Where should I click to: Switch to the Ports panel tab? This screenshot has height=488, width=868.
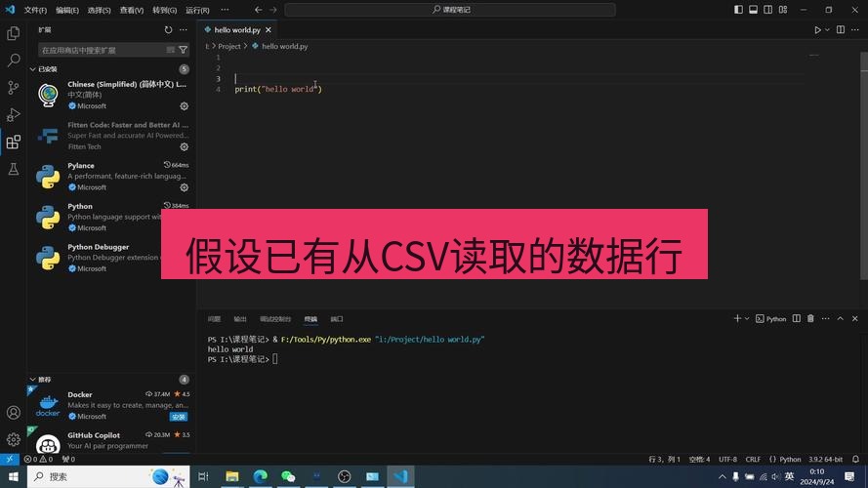coord(337,319)
